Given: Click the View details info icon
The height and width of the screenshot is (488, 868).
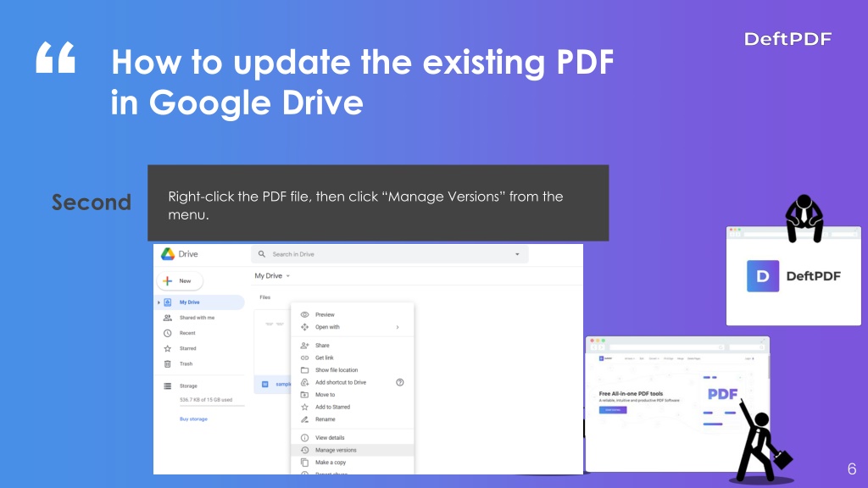Looking at the screenshot, I should point(304,438).
